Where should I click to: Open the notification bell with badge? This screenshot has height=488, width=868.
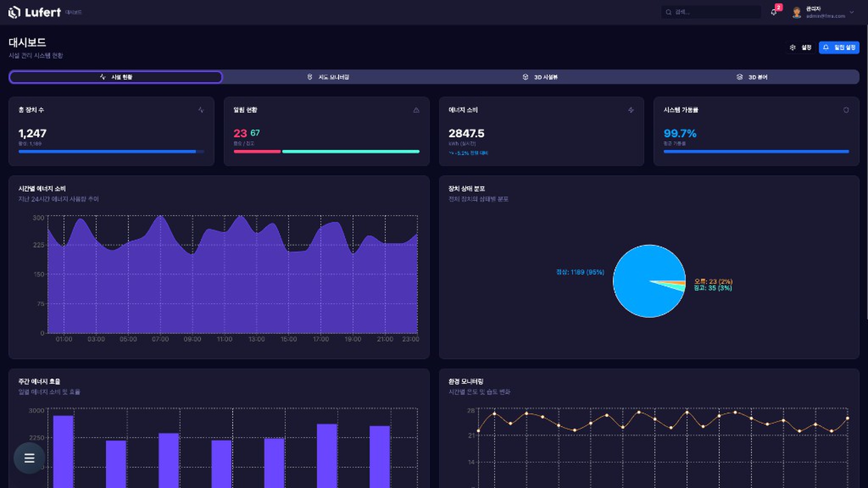click(x=774, y=12)
